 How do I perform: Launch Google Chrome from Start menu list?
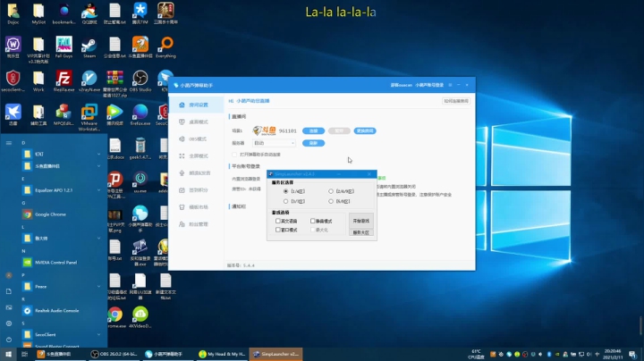(x=61, y=214)
